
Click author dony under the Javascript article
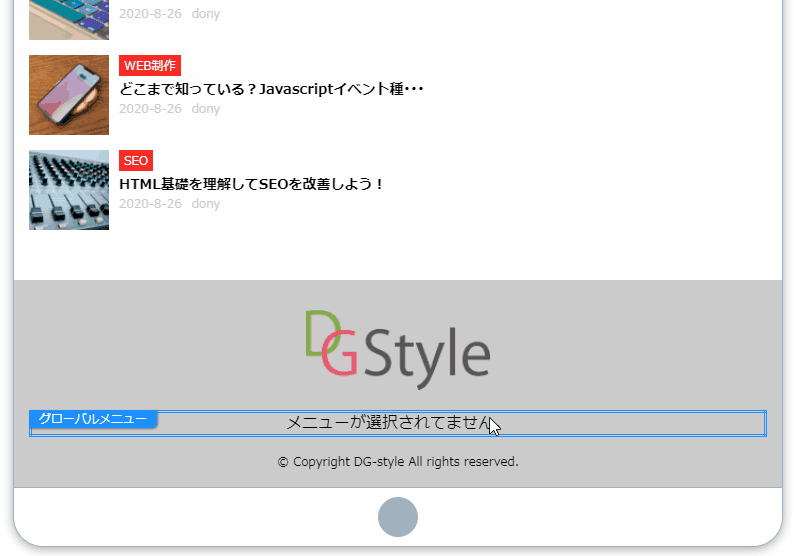206,108
